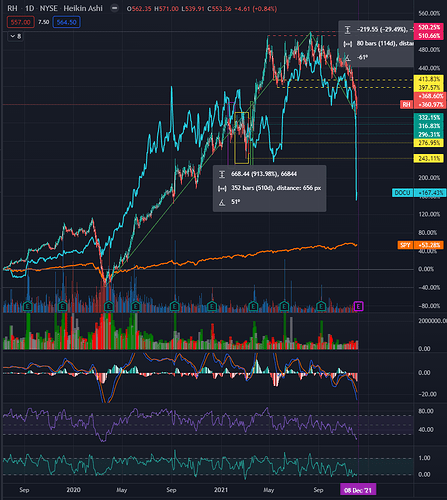This screenshot has height=500, width=447.
Task: Open the earliest green earnings marker
Action: 28,306
